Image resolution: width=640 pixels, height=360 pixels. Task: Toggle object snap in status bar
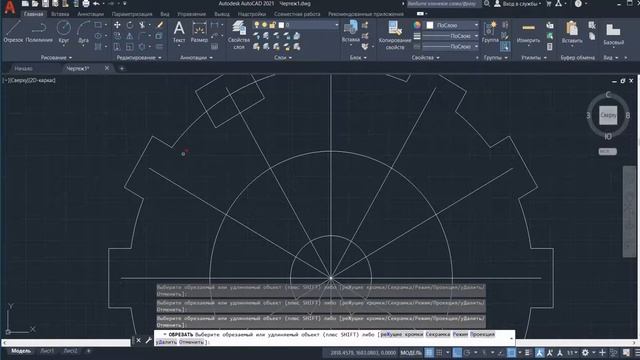(511, 353)
